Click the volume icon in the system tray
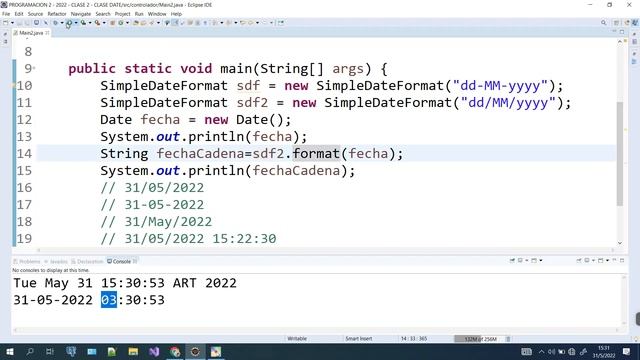 [x=551, y=351]
